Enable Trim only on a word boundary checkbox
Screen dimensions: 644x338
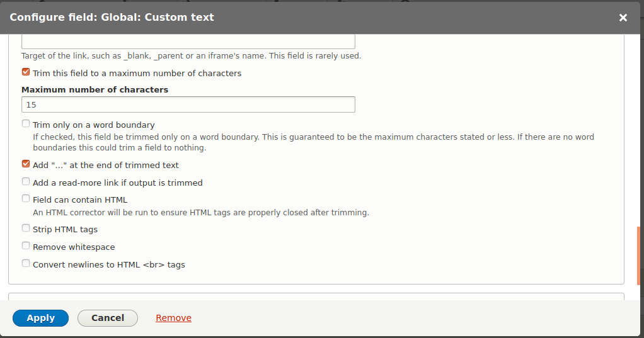coord(26,124)
